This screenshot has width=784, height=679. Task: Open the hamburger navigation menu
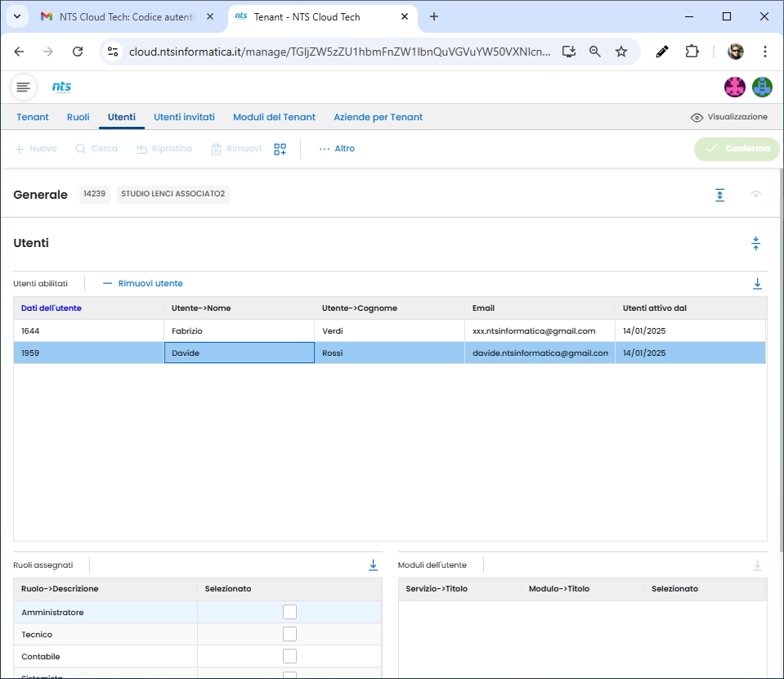[x=24, y=87]
